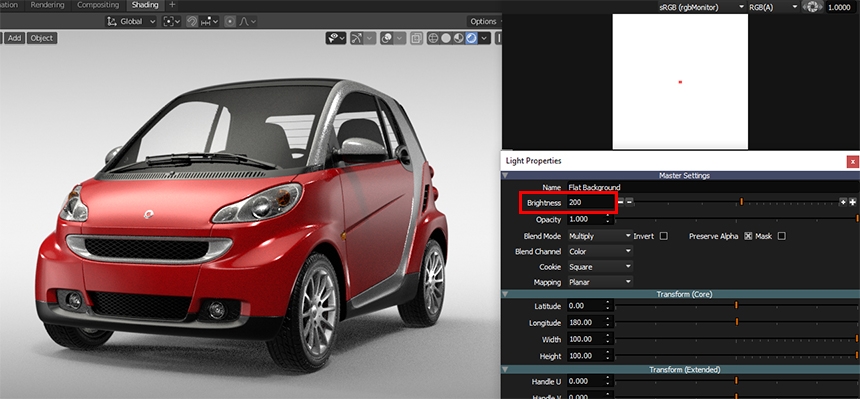
Task: Click the large brightness increase button
Action: 852,203
